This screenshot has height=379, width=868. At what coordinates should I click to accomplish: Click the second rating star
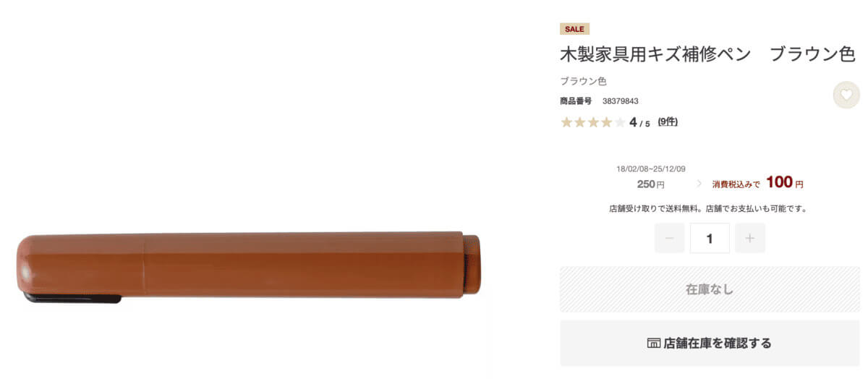(580, 122)
